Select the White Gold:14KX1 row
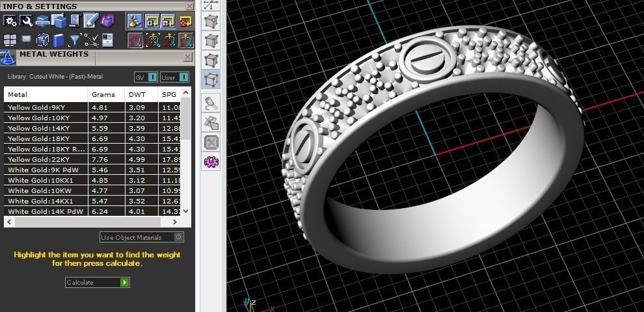Viewport: 644px width, 312px height. 92,201
